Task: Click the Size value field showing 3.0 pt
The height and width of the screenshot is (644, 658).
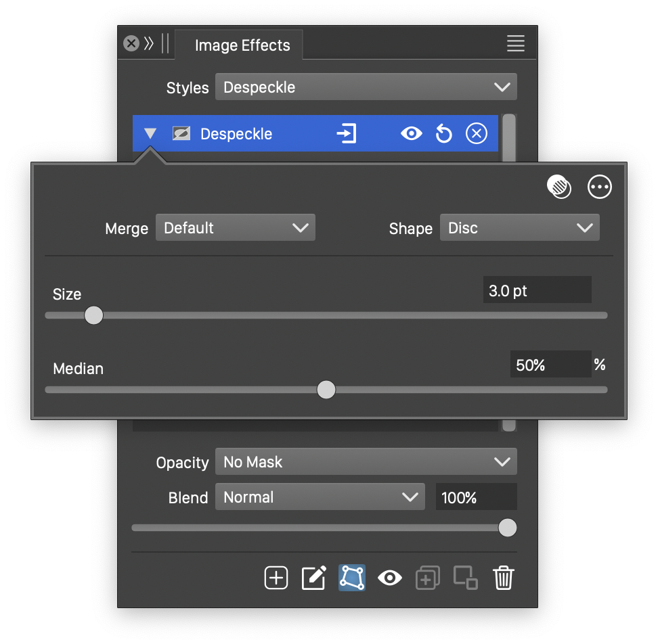Action: pyautogui.click(x=537, y=291)
